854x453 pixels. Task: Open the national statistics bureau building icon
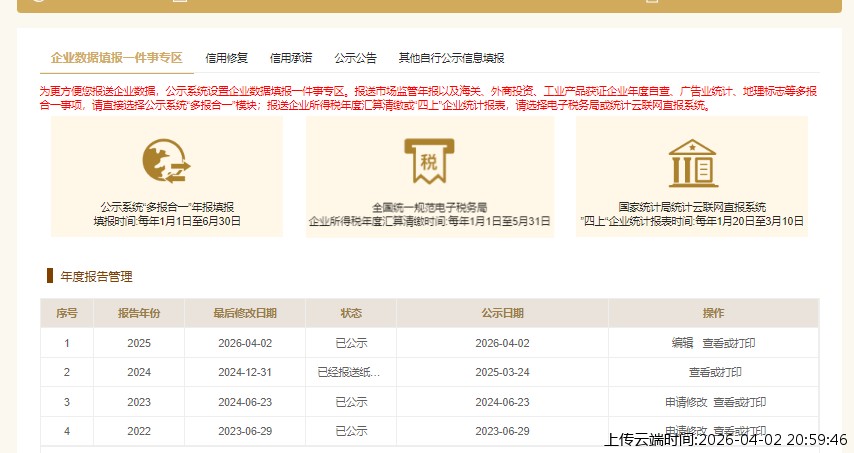click(692, 163)
